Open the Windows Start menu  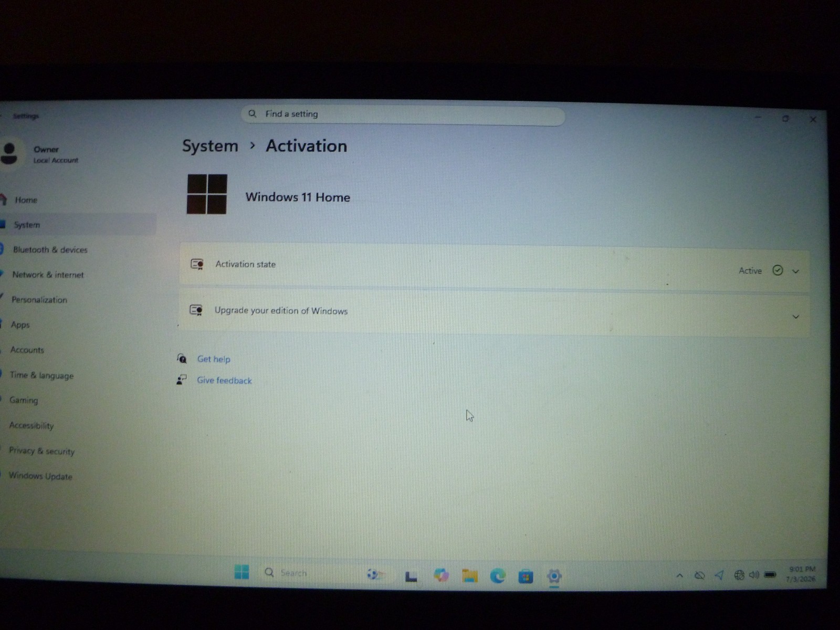[242, 572]
